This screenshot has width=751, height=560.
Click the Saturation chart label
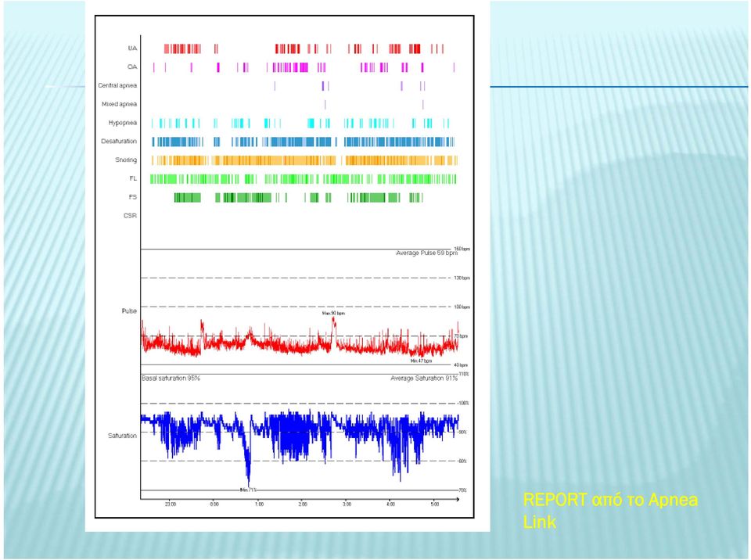123,436
